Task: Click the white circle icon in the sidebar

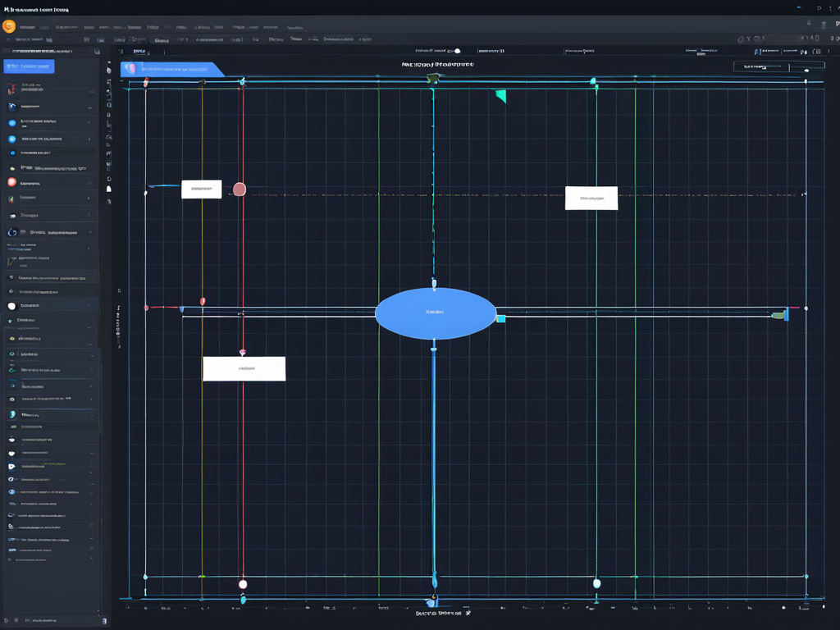Action: [11, 306]
